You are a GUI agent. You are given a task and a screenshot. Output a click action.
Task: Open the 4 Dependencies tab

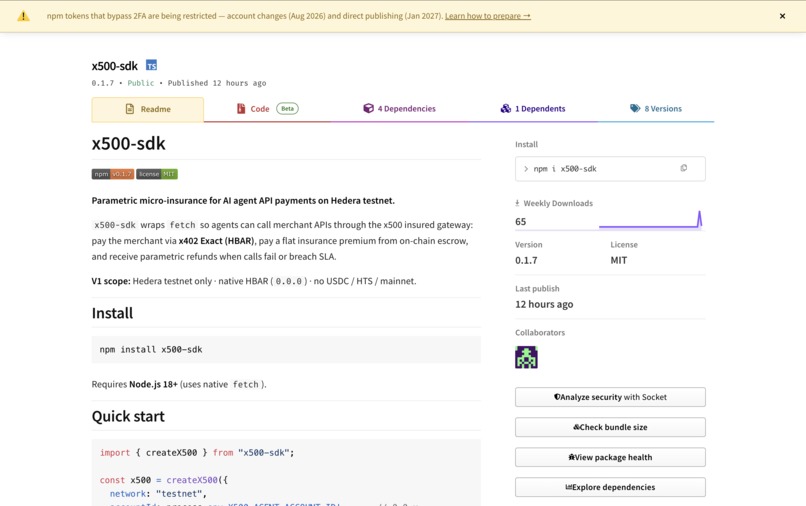tap(399, 109)
